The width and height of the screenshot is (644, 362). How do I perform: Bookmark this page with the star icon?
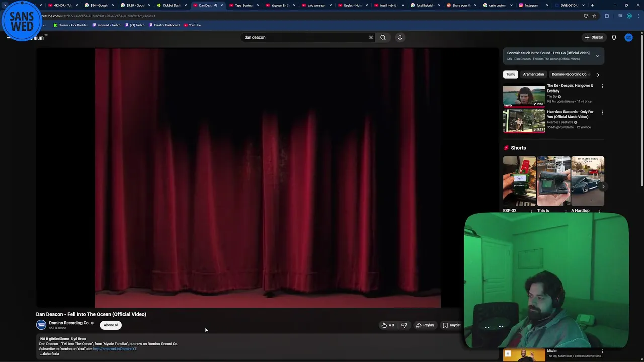pyautogui.click(x=594, y=16)
